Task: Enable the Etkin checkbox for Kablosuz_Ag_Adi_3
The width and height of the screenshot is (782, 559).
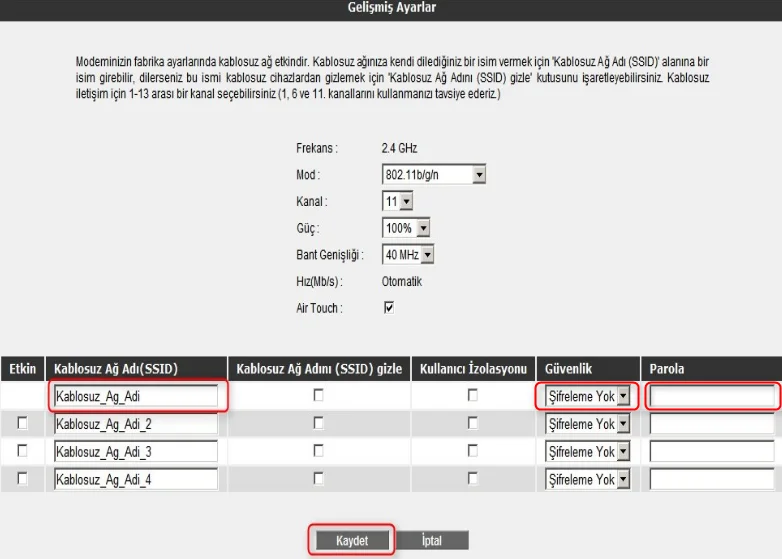Action: tap(22, 452)
